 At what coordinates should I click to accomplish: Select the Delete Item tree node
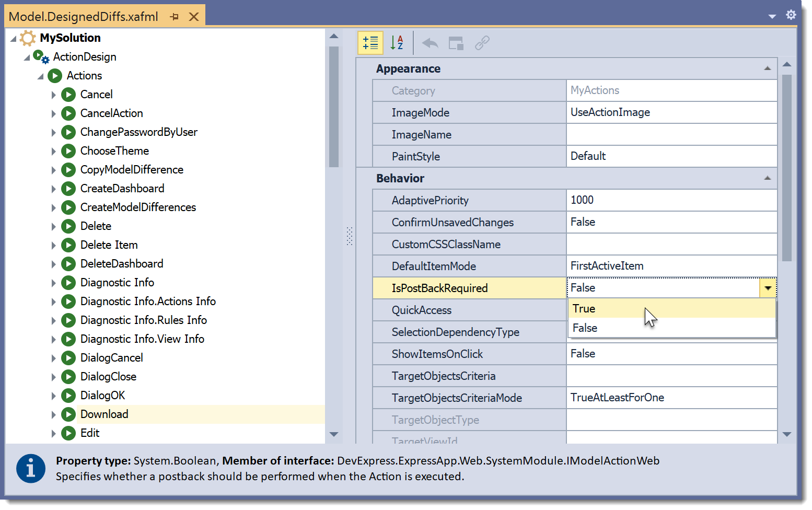(x=109, y=245)
